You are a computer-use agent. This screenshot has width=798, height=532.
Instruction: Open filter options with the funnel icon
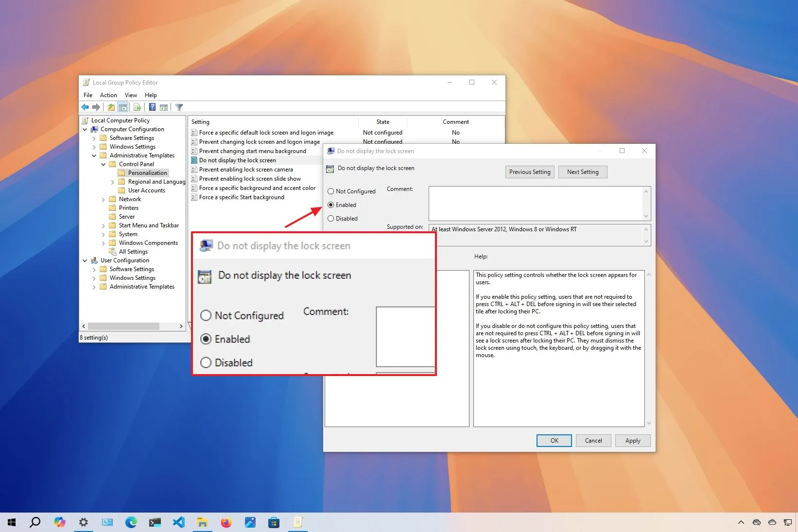click(179, 107)
